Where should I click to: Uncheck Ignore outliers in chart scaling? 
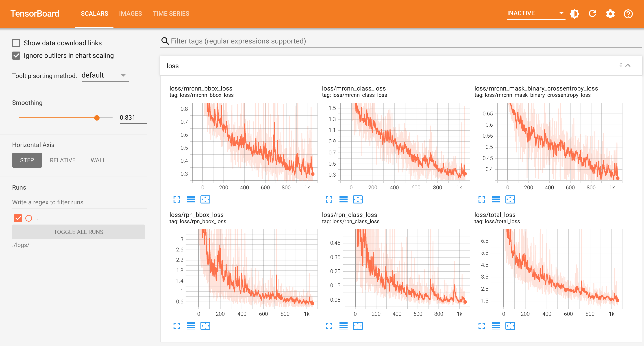[16, 55]
